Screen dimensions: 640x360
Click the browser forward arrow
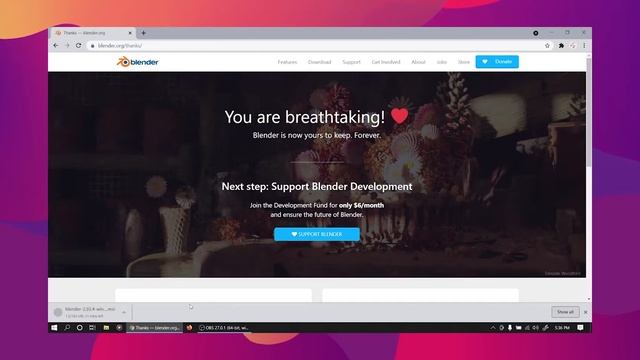[67, 46]
